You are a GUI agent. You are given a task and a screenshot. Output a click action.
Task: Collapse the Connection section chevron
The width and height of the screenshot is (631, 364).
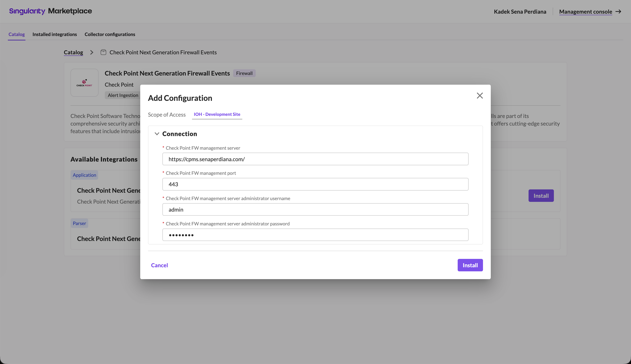(157, 134)
